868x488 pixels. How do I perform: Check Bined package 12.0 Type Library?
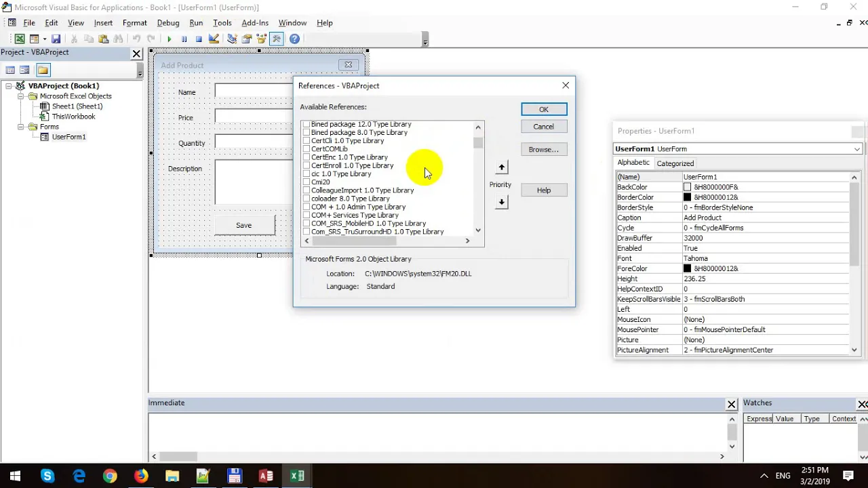pos(307,124)
